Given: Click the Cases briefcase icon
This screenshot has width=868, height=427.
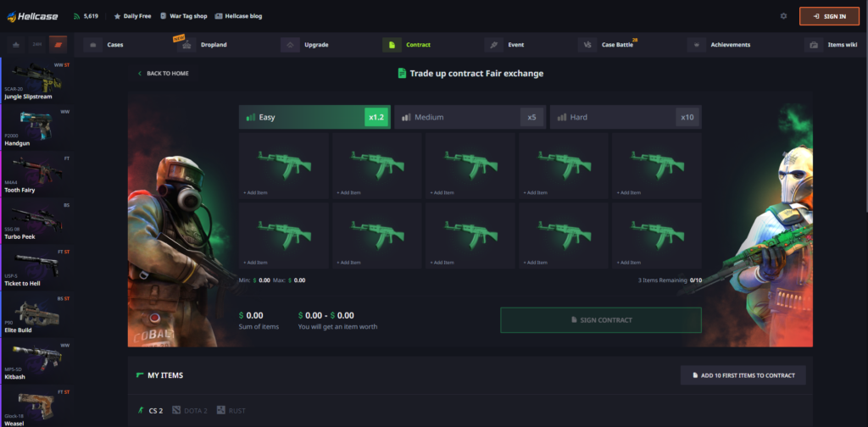Looking at the screenshot, I should point(93,45).
